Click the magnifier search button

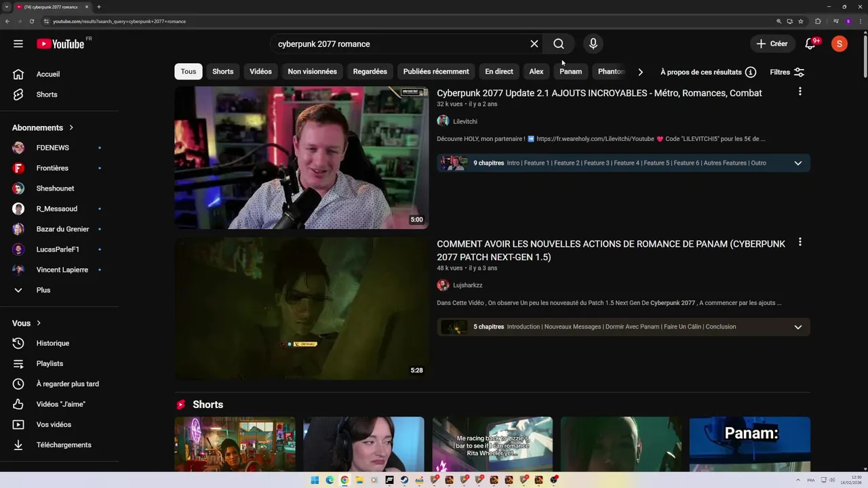[559, 44]
